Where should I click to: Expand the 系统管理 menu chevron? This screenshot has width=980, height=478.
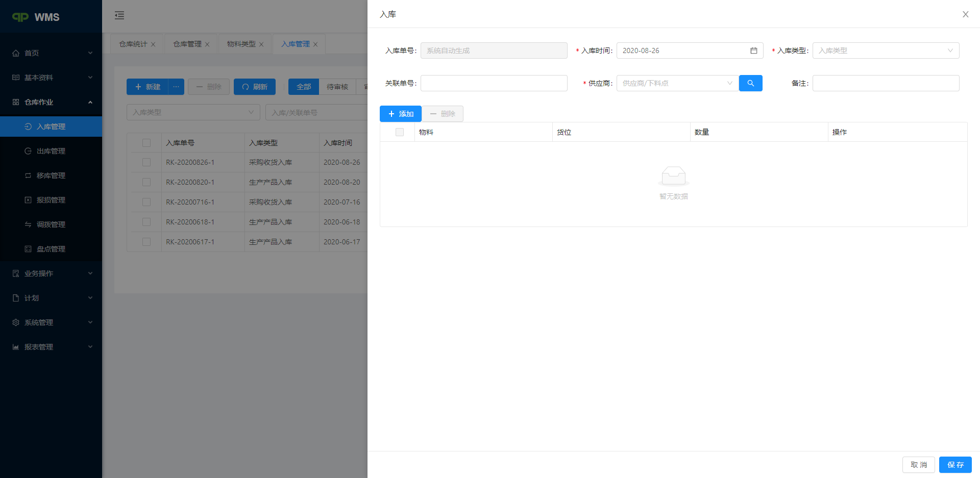pos(90,322)
